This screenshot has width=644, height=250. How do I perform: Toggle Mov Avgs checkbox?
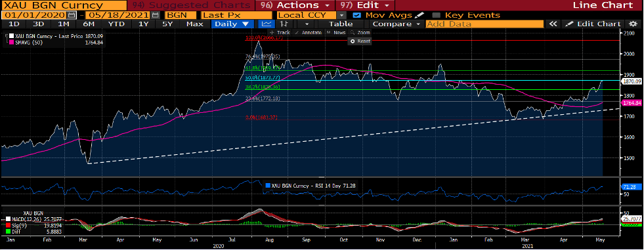click(357, 15)
